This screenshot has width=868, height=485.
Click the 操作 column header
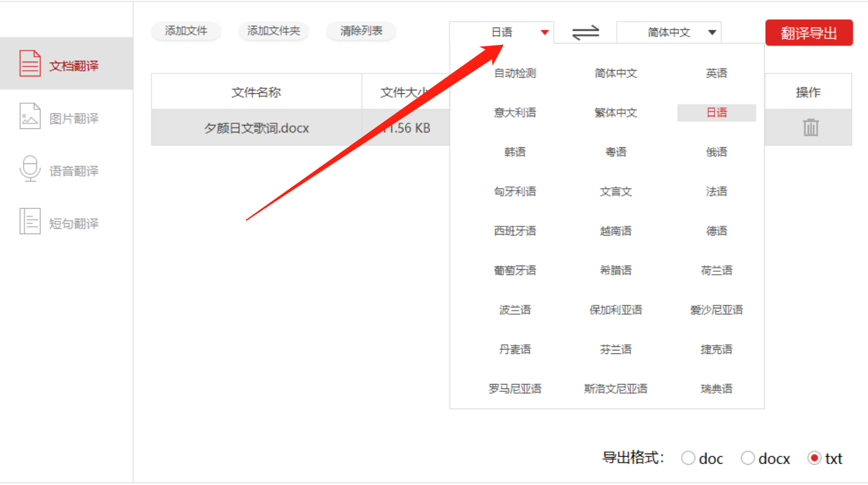pyautogui.click(x=808, y=92)
